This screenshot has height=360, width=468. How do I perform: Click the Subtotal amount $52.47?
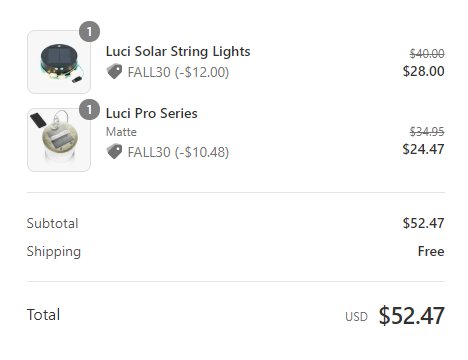point(423,223)
